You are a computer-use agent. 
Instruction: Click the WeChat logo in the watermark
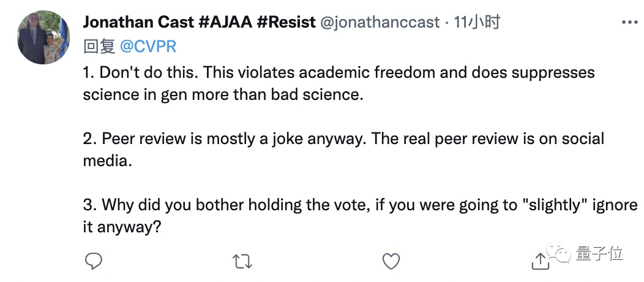pyautogui.click(x=562, y=253)
